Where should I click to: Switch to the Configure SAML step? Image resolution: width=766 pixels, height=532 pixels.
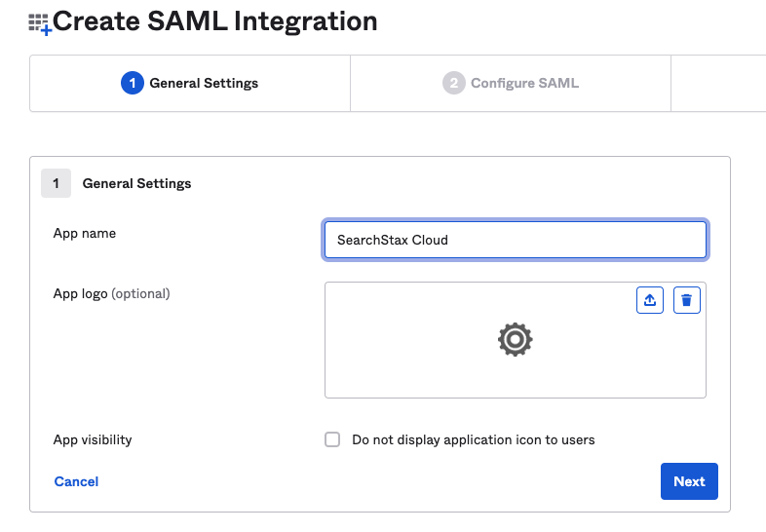point(511,83)
